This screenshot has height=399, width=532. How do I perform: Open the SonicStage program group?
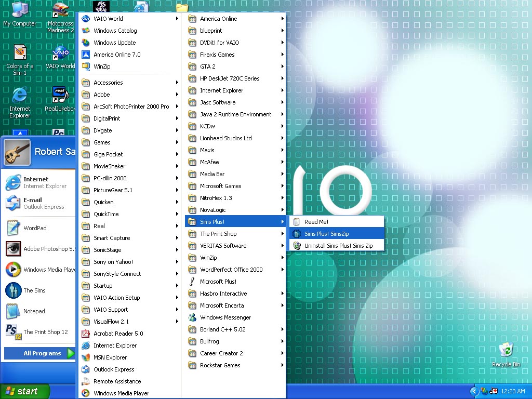(x=130, y=250)
